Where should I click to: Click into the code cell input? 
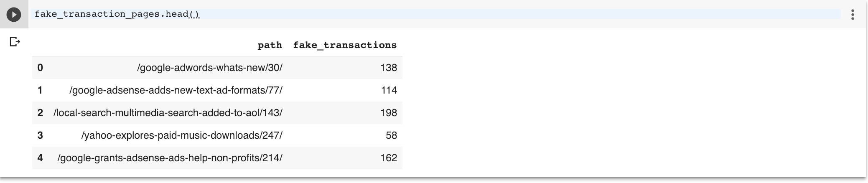(x=418, y=14)
